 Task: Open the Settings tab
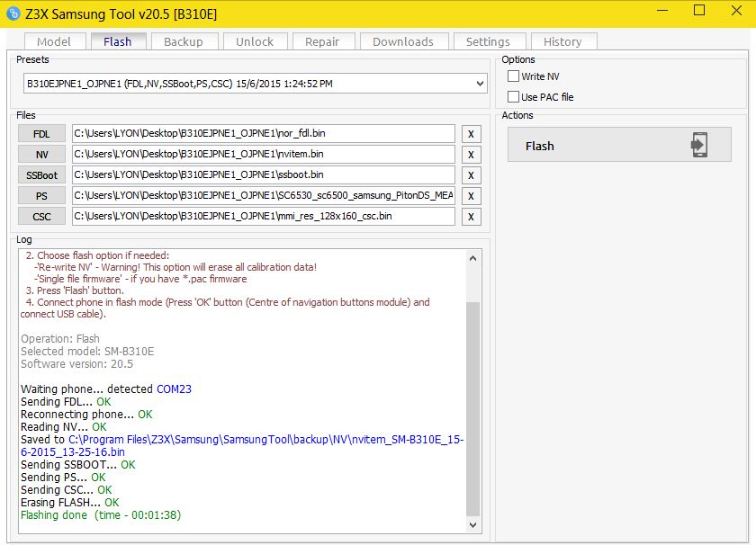click(488, 41)
